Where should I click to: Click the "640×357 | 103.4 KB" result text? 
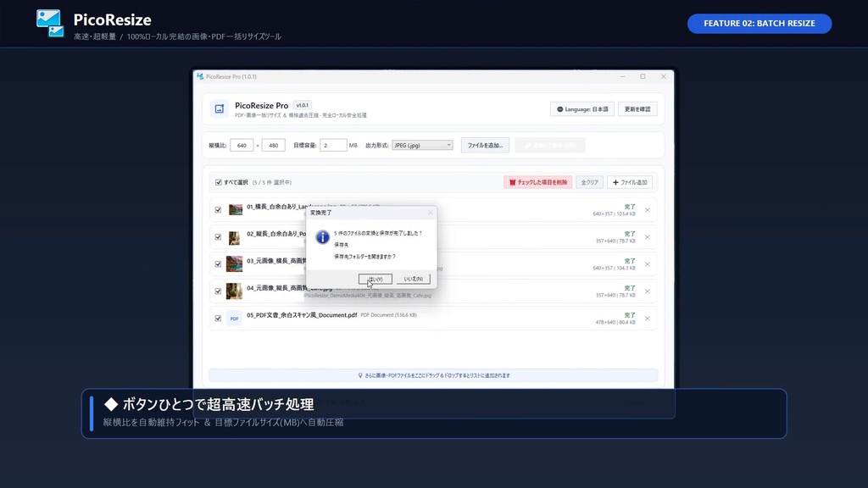[614, 214]
